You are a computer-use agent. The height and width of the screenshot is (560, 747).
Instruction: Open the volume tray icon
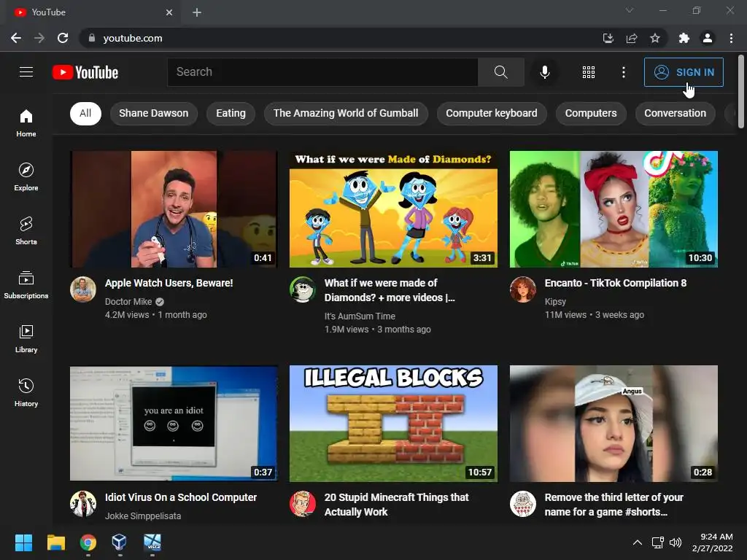tap(676, 542)
